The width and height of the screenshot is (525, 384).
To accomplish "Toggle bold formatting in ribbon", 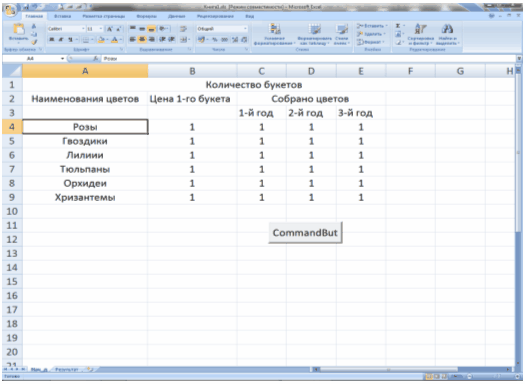I will (x=52, y=40).
